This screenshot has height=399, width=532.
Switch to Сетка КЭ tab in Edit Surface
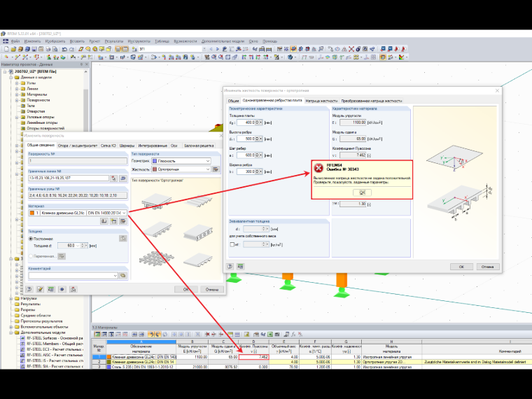(x=108, y=146)
